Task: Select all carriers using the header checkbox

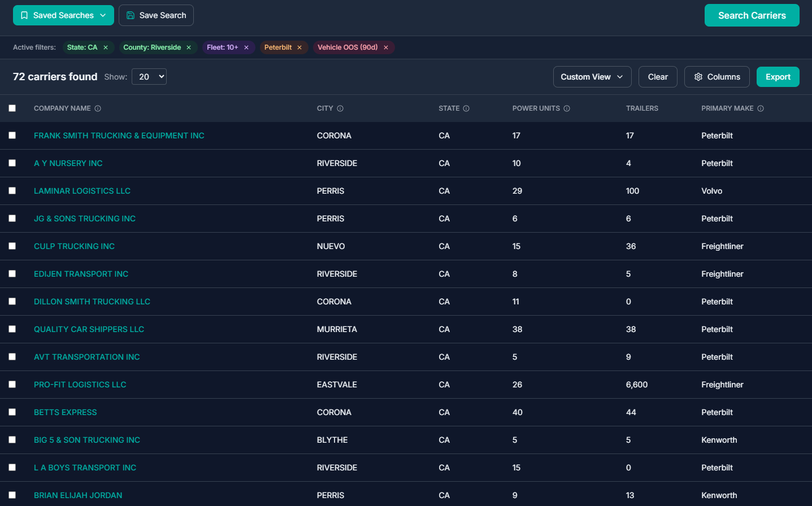Action: coord(12,108)
